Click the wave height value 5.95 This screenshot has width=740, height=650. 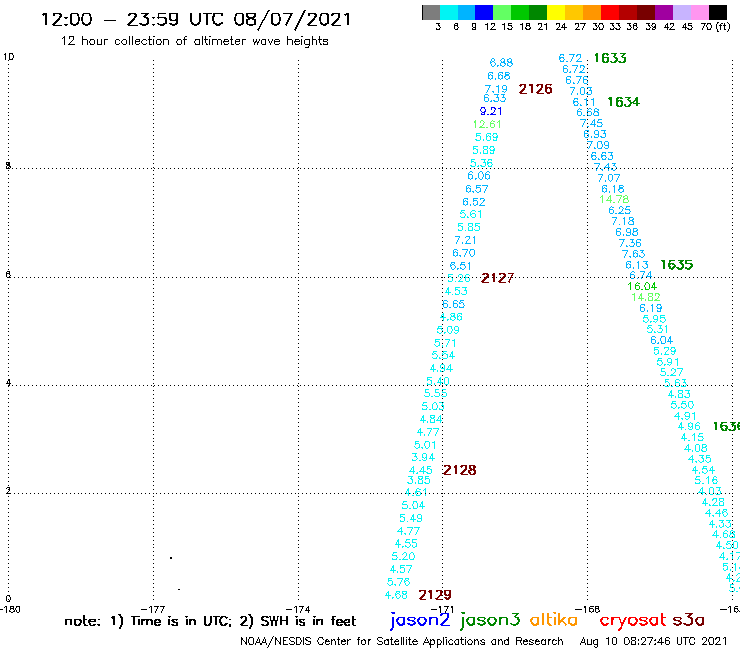(654, 319)
